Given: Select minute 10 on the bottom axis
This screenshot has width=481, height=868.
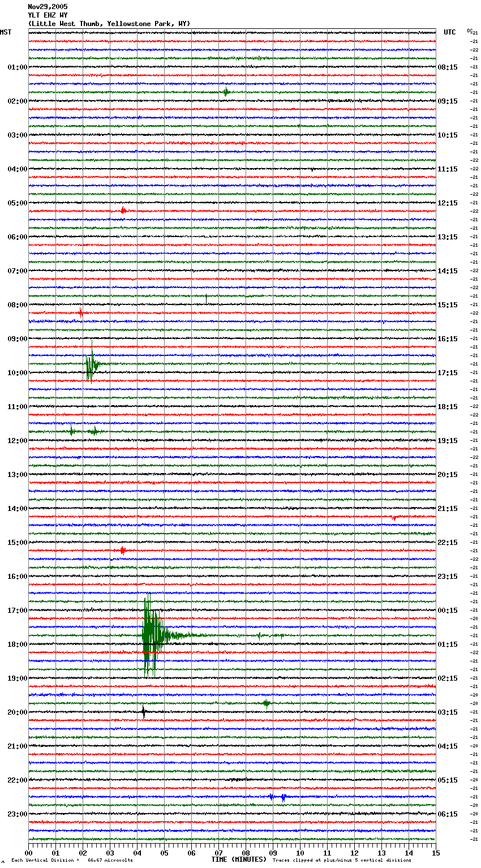Looking at the screenshot, I should point(300,853).
